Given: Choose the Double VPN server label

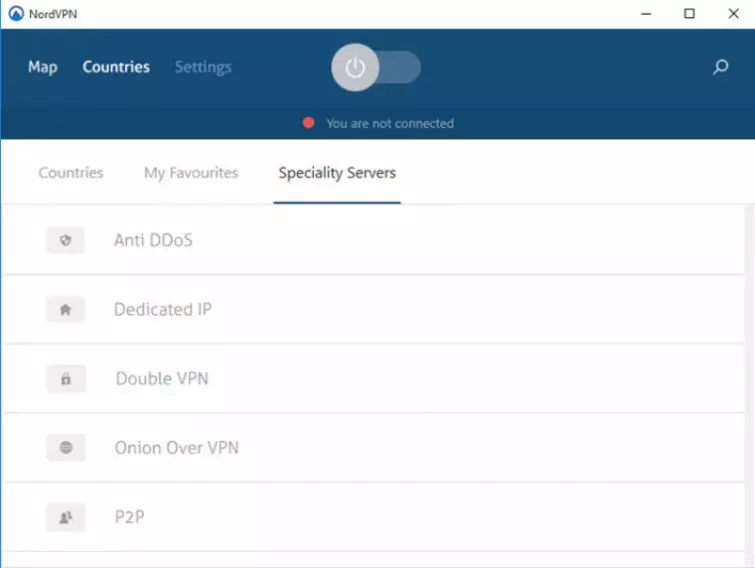Looking at the screenshot, I should coord(162,379).
